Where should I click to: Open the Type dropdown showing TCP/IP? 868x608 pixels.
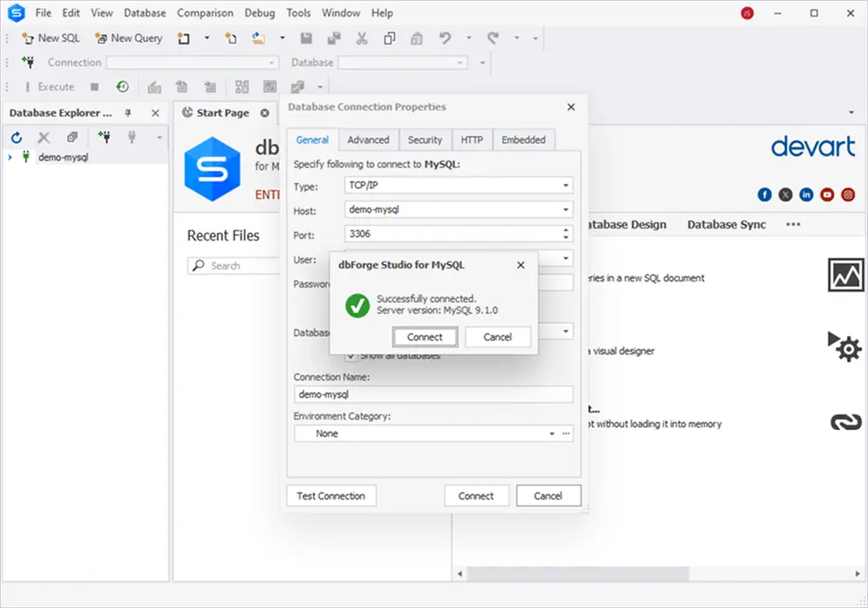(566, 186)
